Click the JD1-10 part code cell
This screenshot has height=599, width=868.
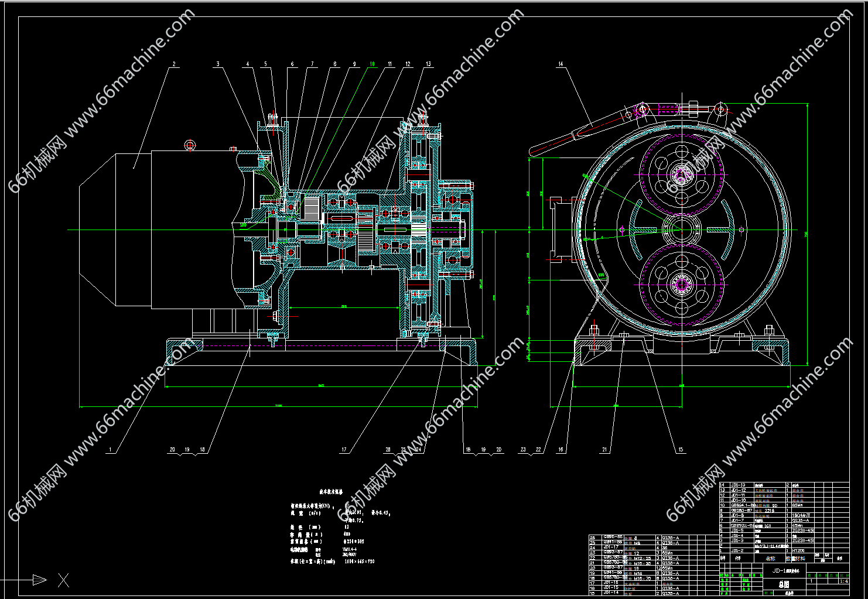[739, 501]
